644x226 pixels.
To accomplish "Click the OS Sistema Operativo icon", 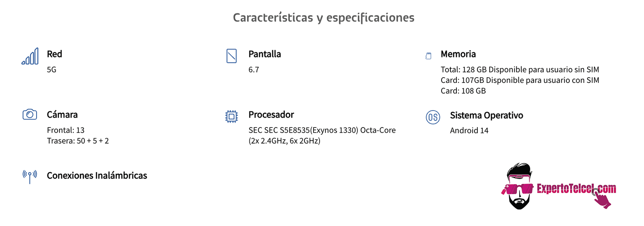I will (x=433, y=117).
